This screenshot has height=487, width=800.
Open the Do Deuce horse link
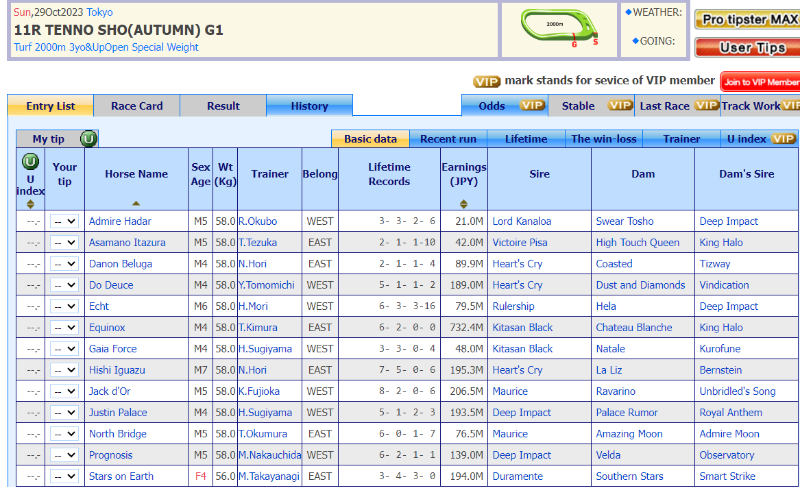tap(111, 285)
